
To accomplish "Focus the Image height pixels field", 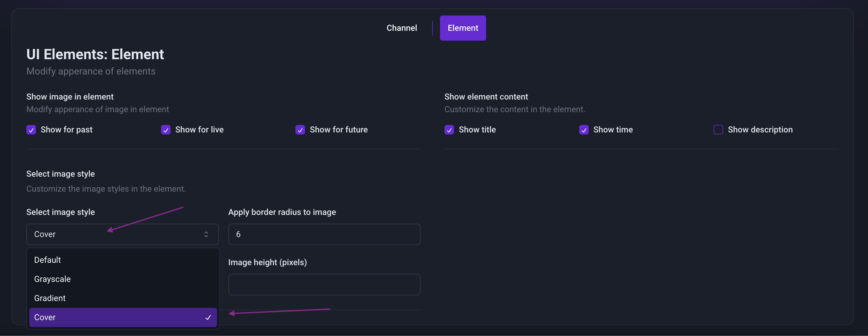I will pyautogui.click(x=324, y=285).
